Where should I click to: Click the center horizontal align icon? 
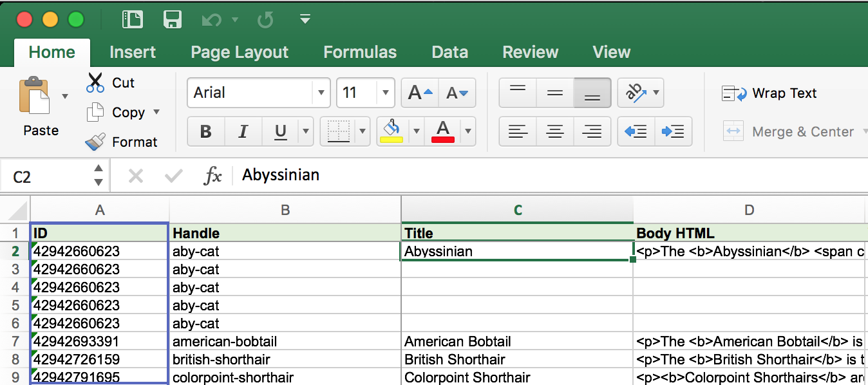pyautogui.click(x=555, y=131)
